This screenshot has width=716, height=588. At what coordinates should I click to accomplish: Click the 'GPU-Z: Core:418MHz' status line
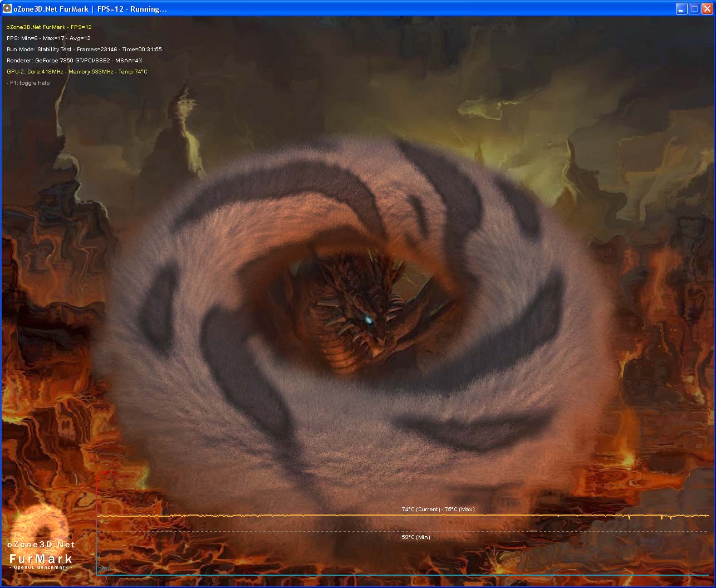pos(77,71)
